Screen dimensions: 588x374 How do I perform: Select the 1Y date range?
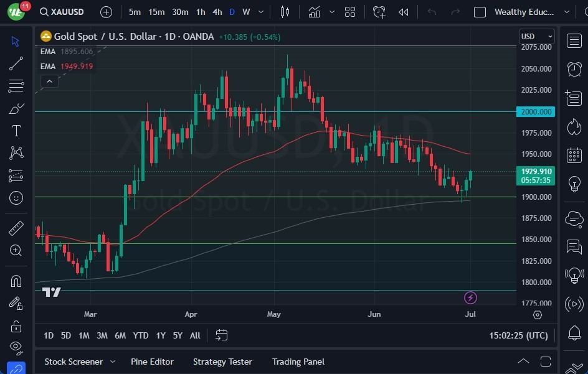(x=160, y=335)
